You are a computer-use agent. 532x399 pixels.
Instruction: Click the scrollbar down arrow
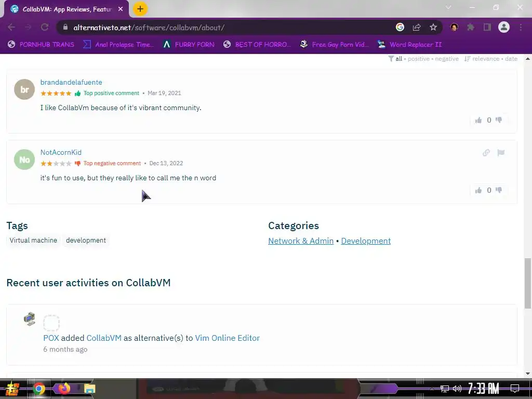click(528, 374)
